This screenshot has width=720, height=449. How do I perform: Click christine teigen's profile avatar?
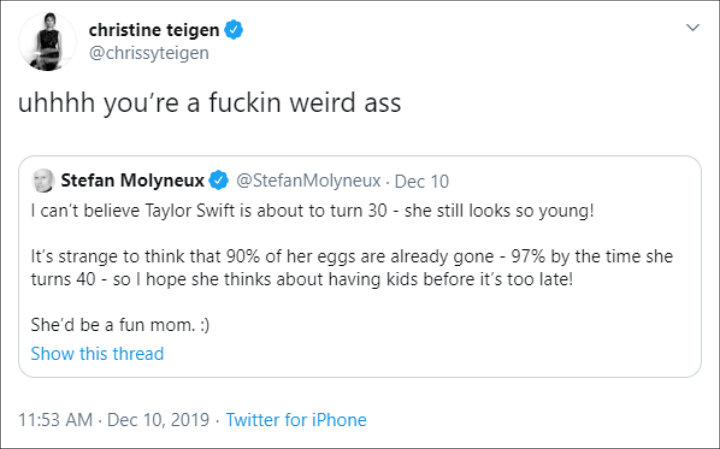pos(47,43)
